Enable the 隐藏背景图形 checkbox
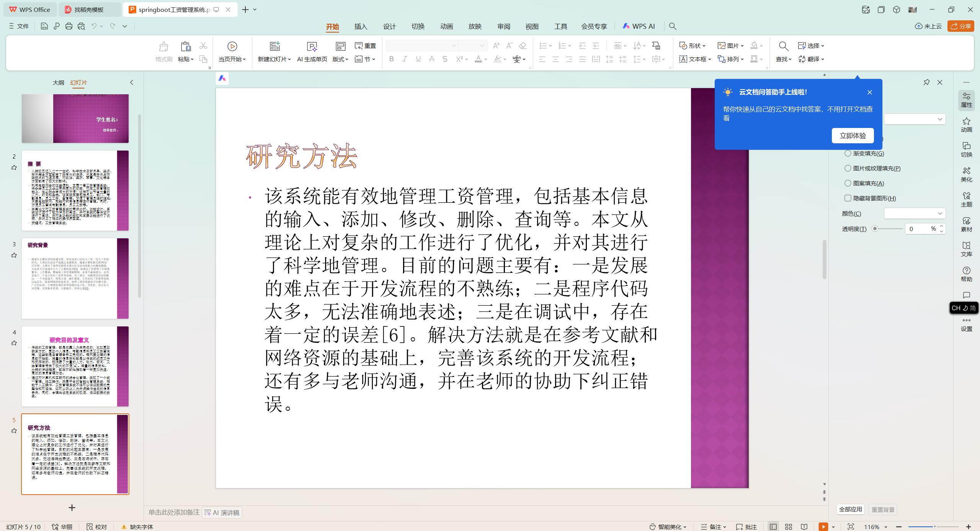The image size is (980, 531). (848, 198)
